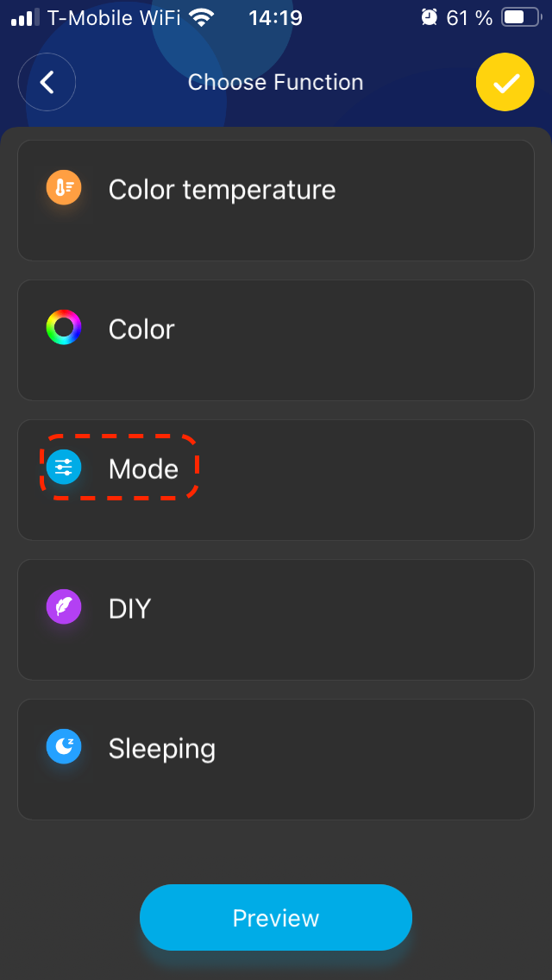Tap the T-Mobile WiFi carrier text
The height and width of the screenshot is (980, 552).
pyautogui.click(x=113, y=17)
